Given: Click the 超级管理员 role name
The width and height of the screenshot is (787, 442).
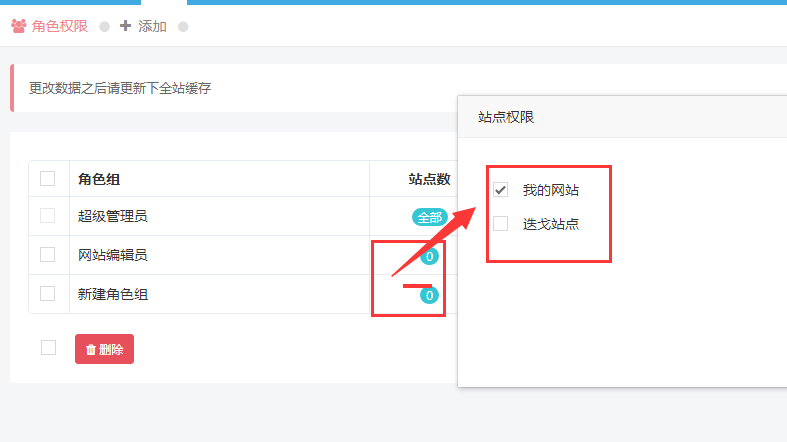Looking at the screenshot, I should click(112, 216).
